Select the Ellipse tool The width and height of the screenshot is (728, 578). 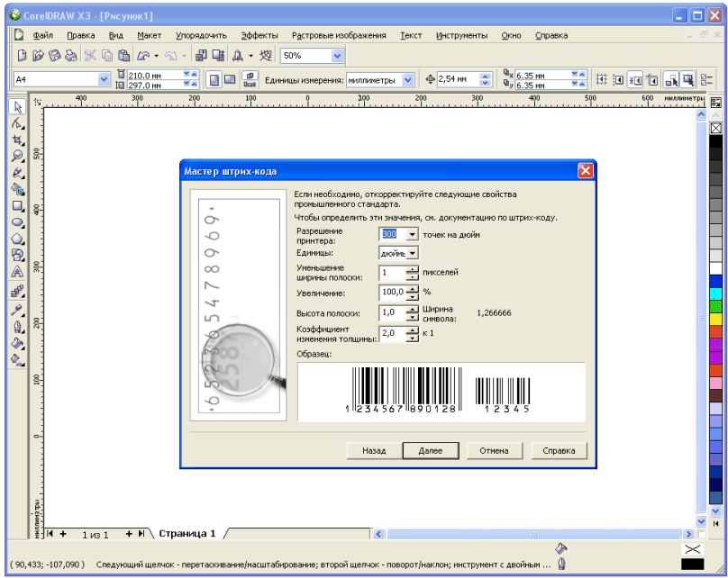tap(17, 222)
